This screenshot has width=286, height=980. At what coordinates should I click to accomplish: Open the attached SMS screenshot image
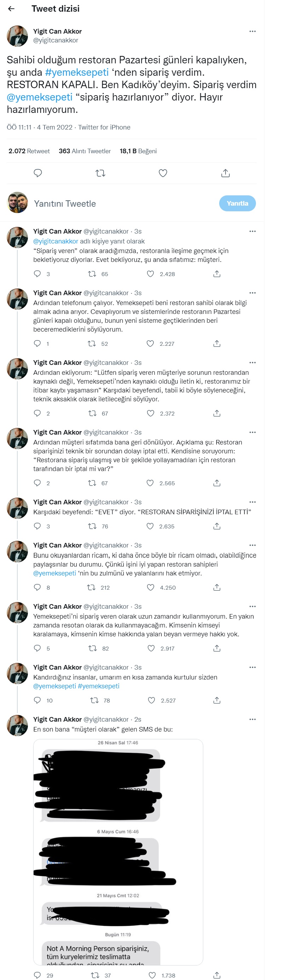(x=118, y=852)
